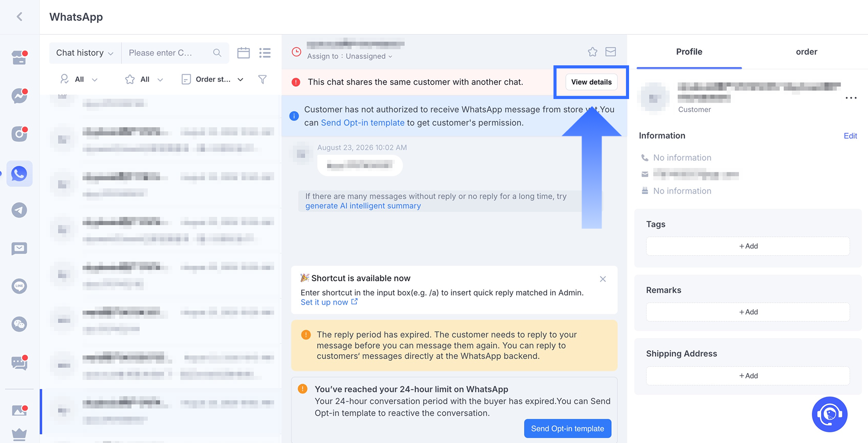Open the support headset floating button
868x443 pixels.
[830, 414]
